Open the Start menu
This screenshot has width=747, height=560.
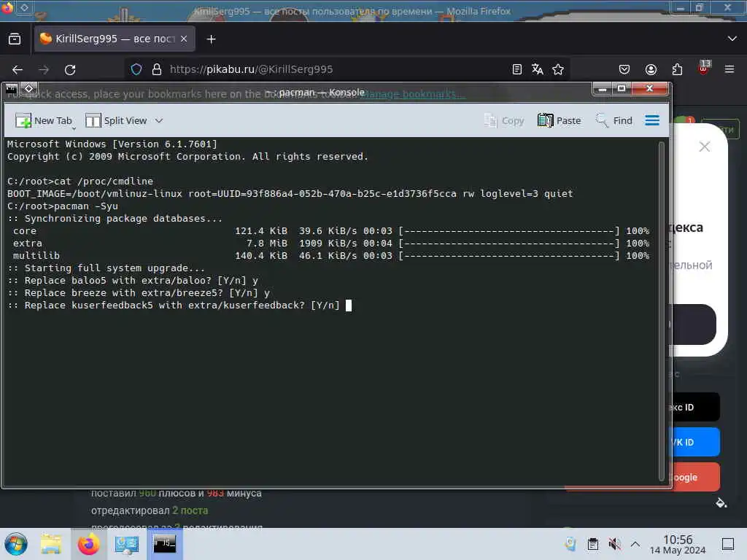pyautogui.click(x=16, y=544)
